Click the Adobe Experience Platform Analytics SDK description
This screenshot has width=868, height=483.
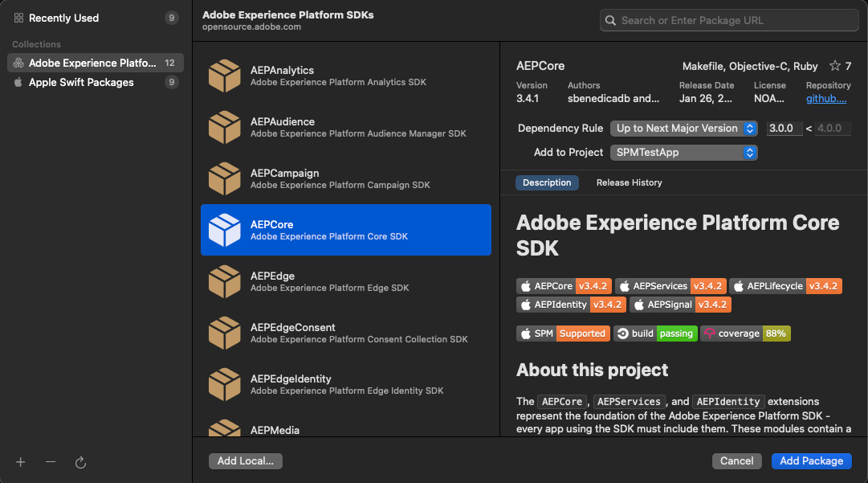338,82
